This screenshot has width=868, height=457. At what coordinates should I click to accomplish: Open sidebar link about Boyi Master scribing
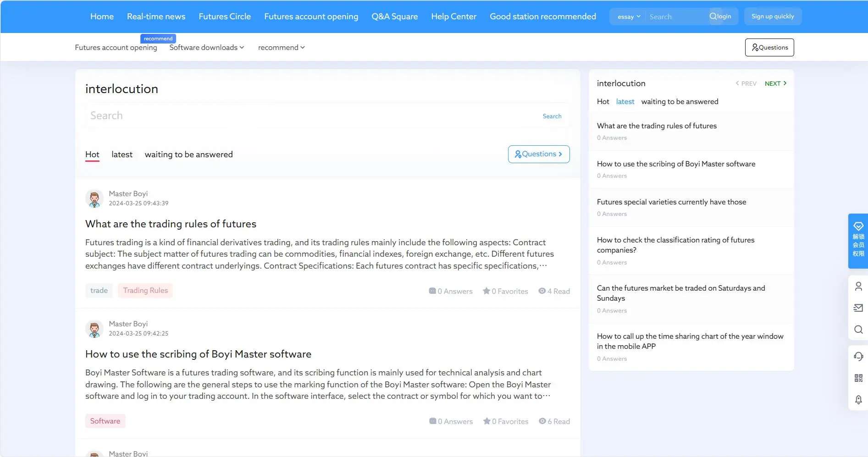point(676,164)
